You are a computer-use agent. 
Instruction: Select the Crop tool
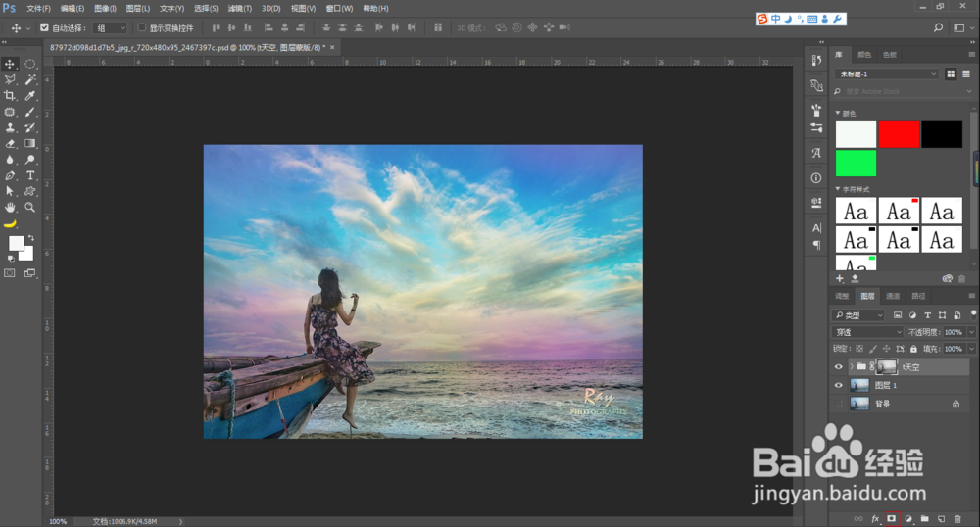(x=10, y=95)
